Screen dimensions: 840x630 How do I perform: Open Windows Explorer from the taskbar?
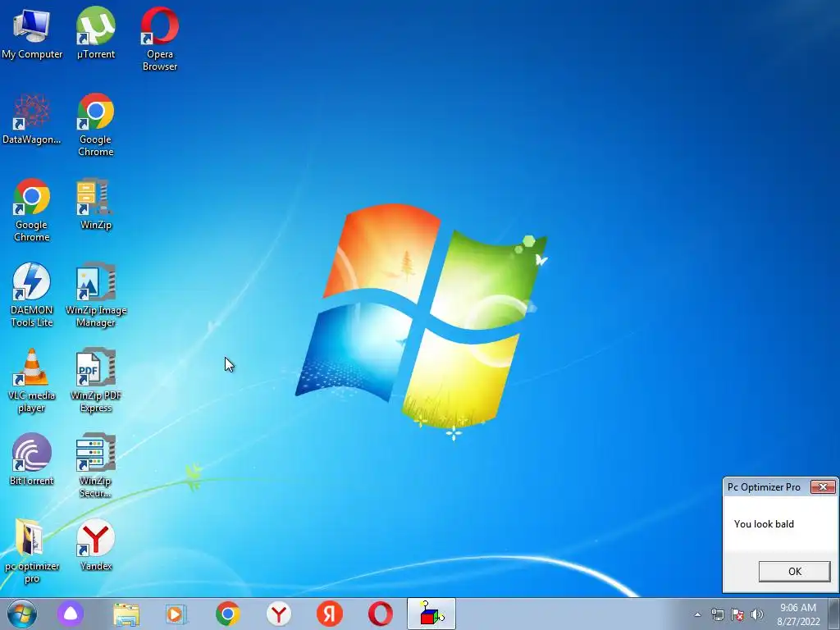(x=126, y=614)
